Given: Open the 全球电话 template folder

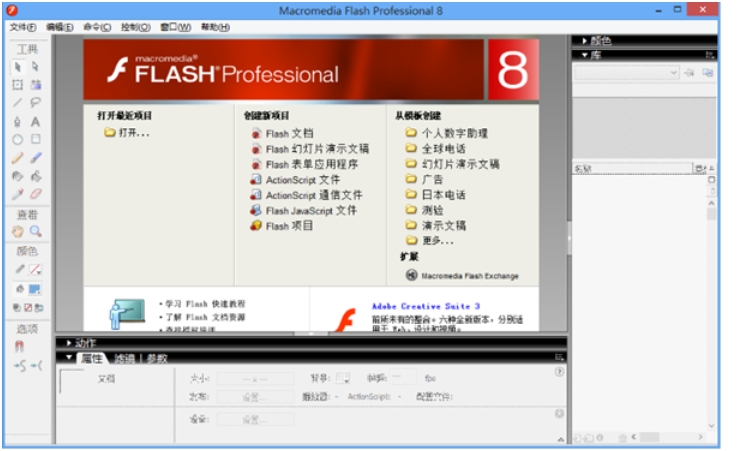Looking at the screenshot, I should click(435, 149).
